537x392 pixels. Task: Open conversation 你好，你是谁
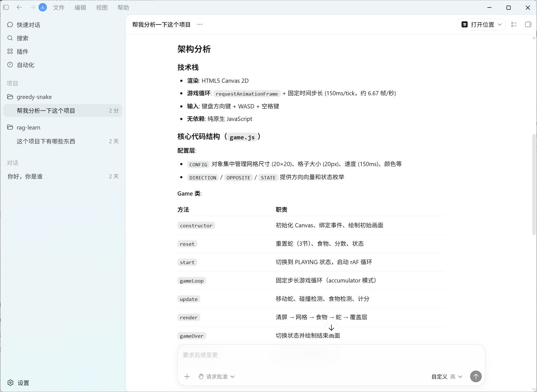tap(63, 176)
